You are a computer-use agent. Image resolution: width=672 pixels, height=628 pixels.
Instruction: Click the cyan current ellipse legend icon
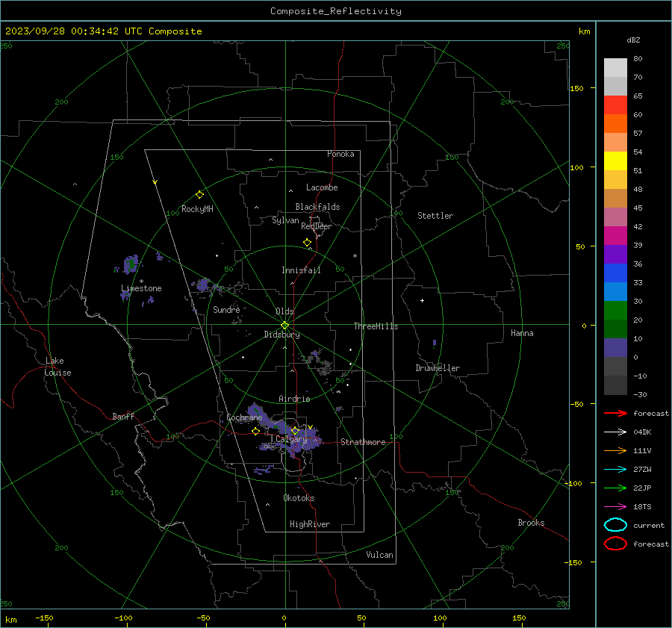coord(615,525)
